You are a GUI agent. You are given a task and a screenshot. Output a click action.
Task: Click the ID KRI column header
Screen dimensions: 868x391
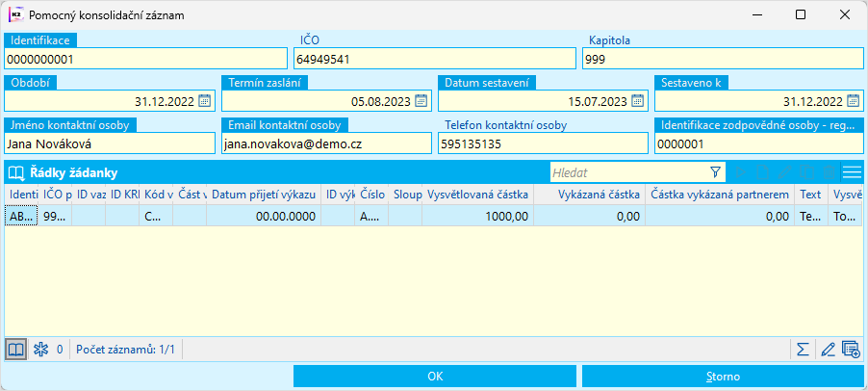pos(122,195)
